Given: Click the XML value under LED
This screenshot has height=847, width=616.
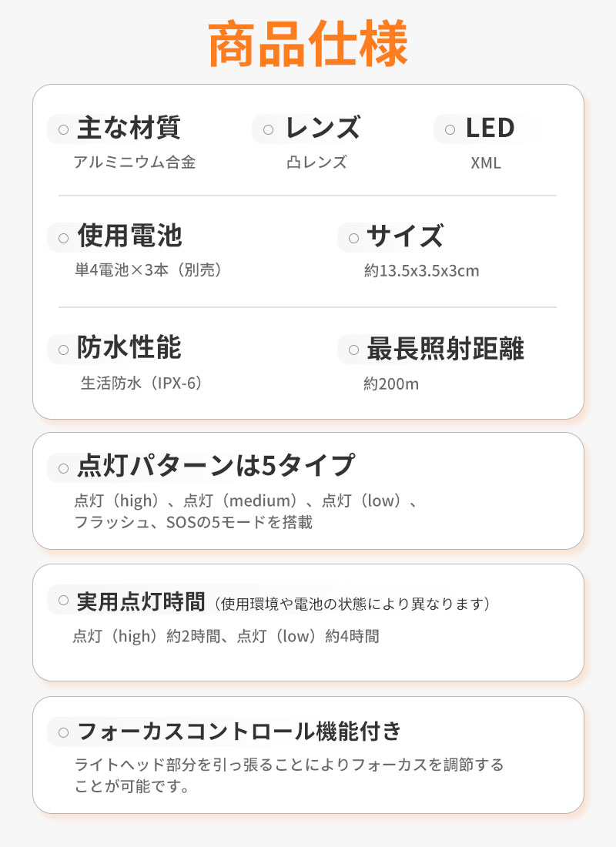Looking at the screenshot, I should [x=485, y=163].
